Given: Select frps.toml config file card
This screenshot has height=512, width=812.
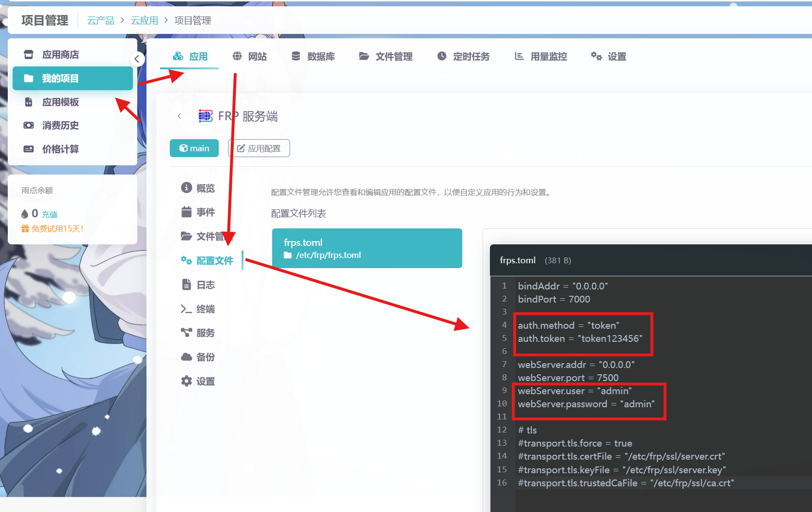Looking at the screenshot, I should (367, 248).
